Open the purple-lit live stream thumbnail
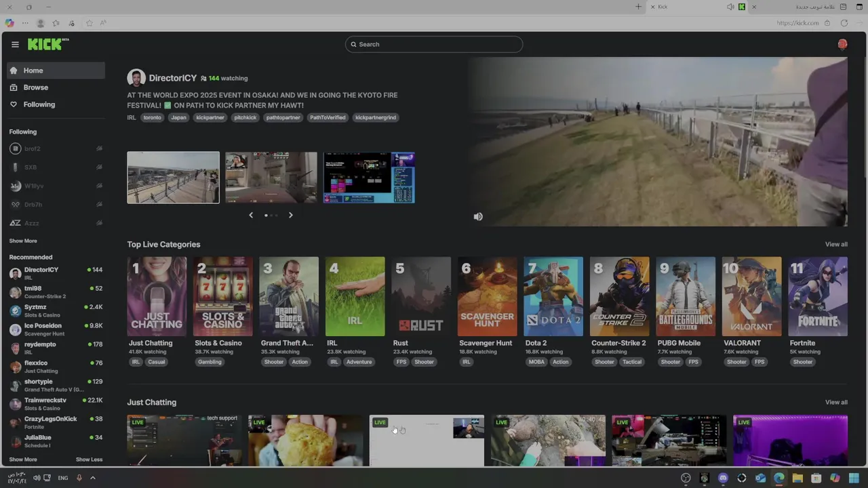Viewport: 868px width, 488px height. [x=790, y=441]
